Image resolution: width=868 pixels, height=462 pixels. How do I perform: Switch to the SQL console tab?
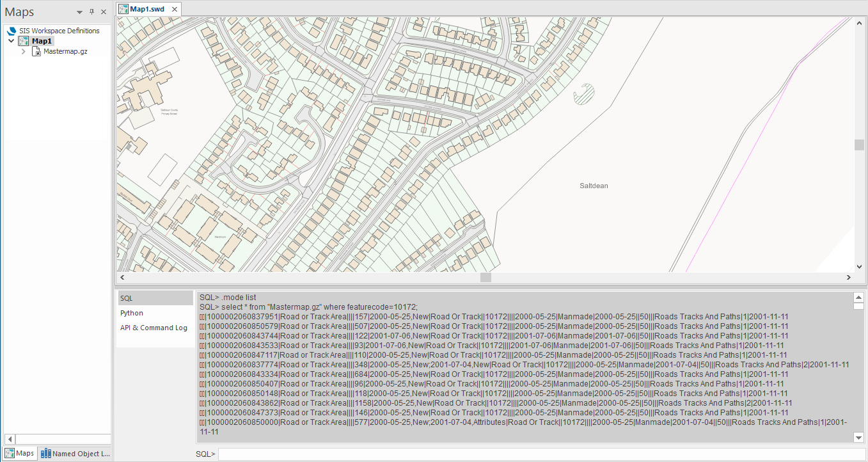click(x=155, y=298)
